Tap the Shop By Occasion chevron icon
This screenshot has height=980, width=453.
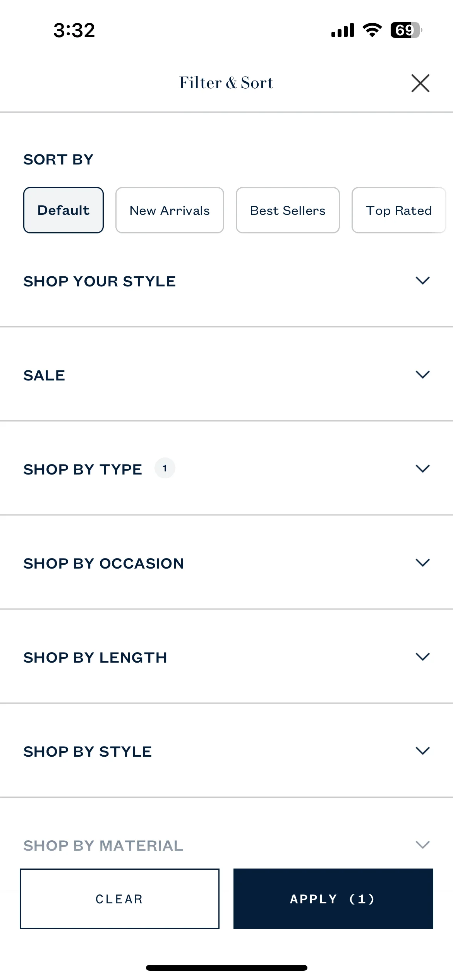pyautogui.click(x=422, y=563)
